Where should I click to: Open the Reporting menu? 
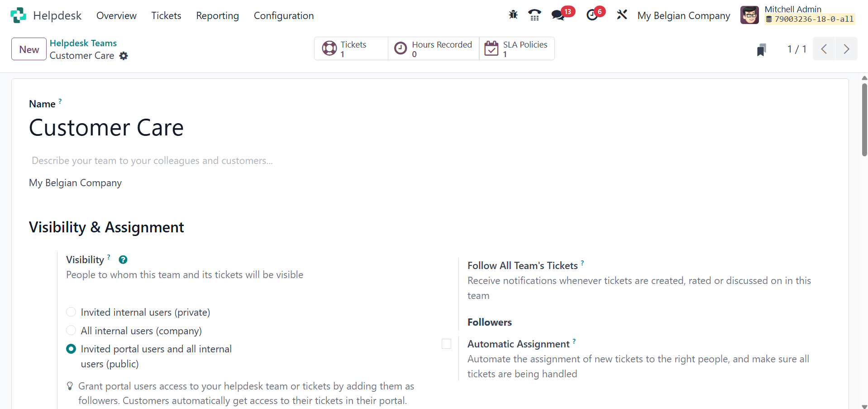(217, 15)
